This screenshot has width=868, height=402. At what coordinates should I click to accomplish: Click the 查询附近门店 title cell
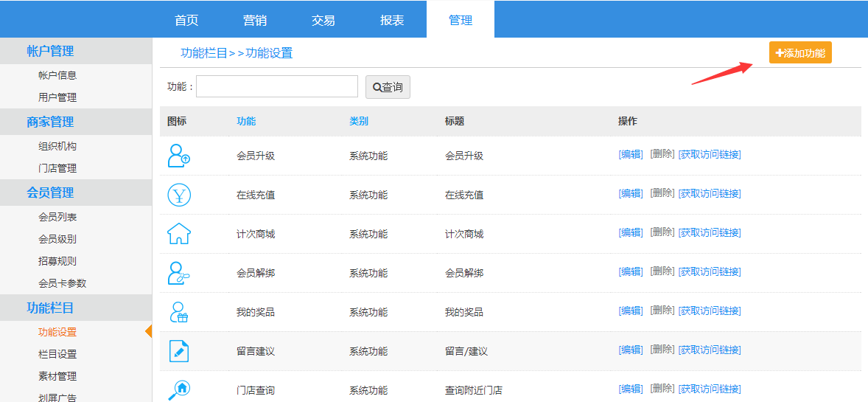click(x=474, y=390)
